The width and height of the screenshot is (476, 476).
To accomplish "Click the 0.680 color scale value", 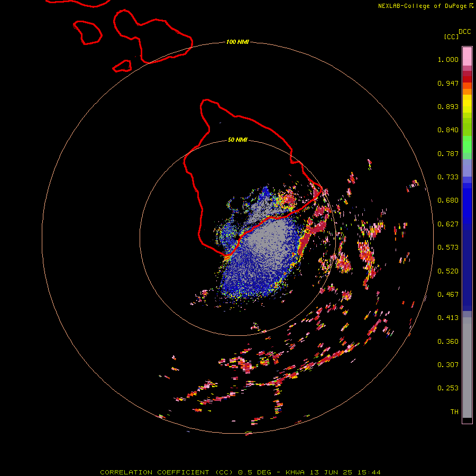I will pos(448,200).
